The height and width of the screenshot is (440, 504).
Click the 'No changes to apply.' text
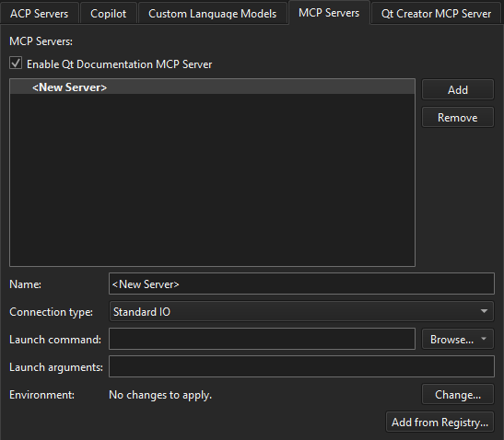click(160, 395)
